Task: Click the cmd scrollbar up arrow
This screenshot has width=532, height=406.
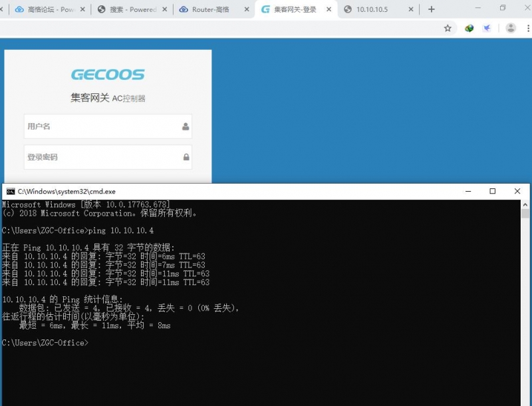Action: 525,205
